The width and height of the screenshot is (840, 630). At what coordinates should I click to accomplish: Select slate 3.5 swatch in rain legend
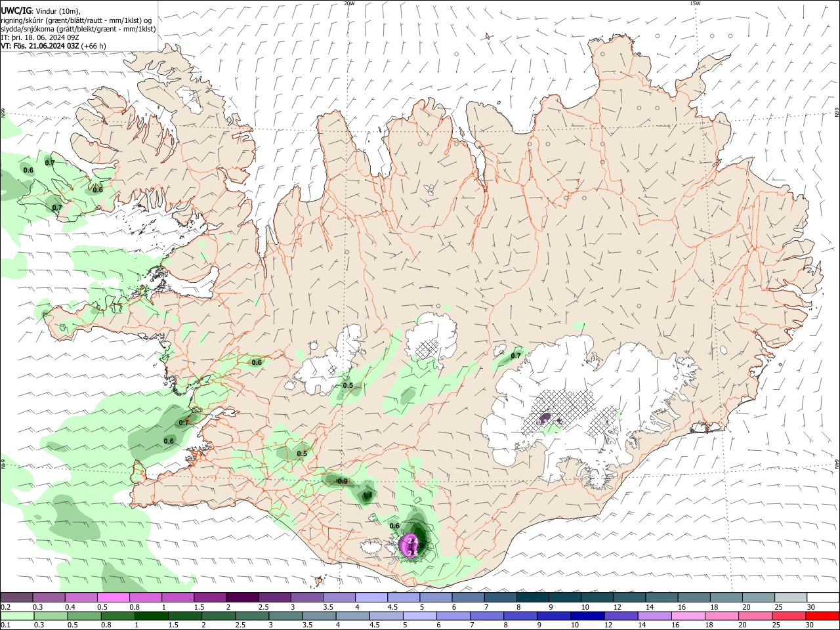coord(320,616)
